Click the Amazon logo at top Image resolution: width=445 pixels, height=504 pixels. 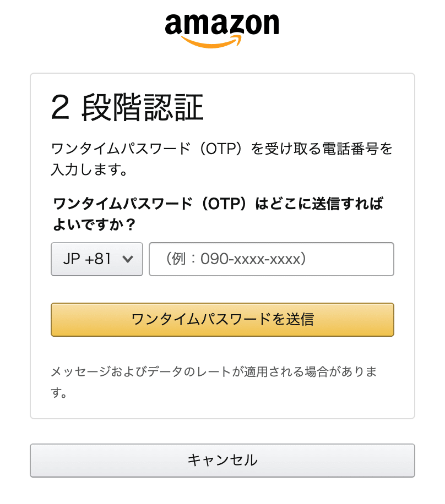[x=222, y=29]
